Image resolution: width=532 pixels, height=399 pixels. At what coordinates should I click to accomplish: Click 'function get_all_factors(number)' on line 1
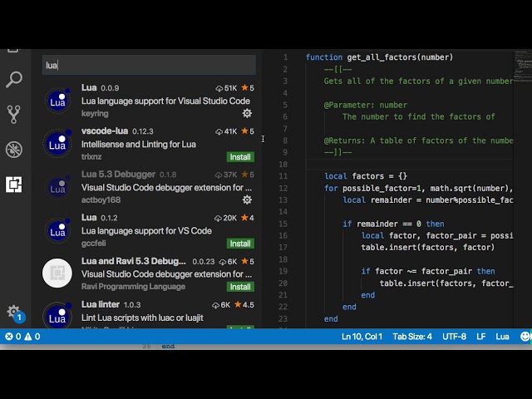379,57
